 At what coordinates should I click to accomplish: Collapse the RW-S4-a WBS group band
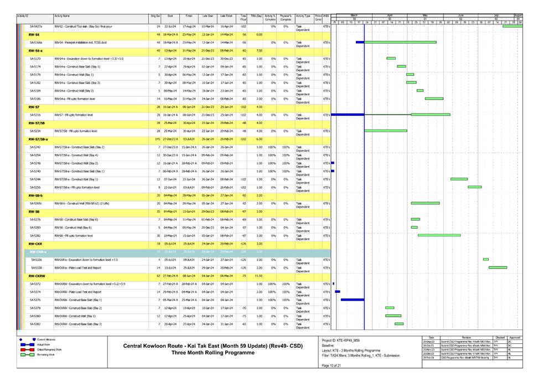coord(39,50)
